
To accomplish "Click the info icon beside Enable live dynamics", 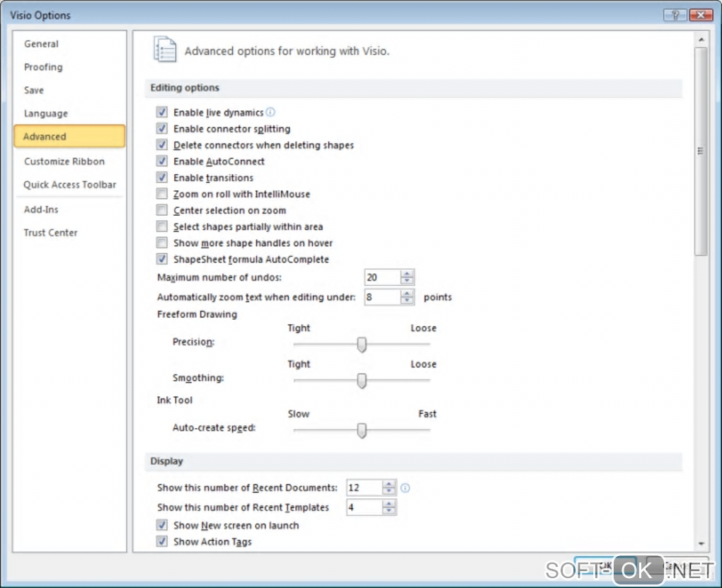I will coord(270,112).
